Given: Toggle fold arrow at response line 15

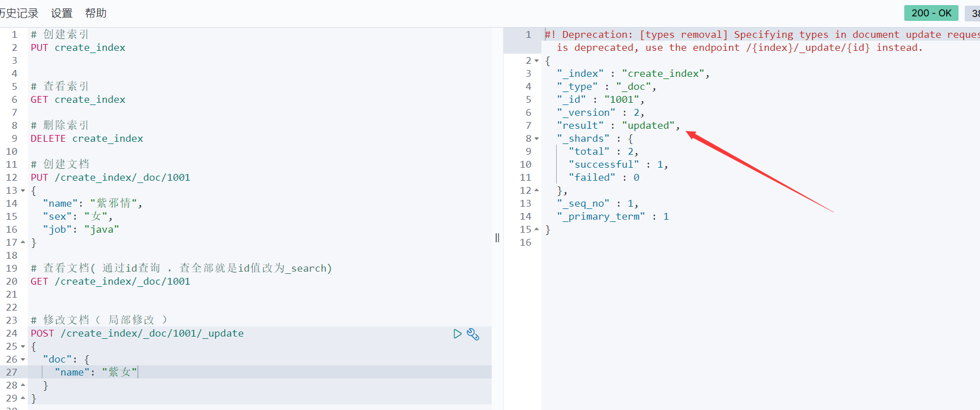Looking at the screenshot, I should coord(537,229).
